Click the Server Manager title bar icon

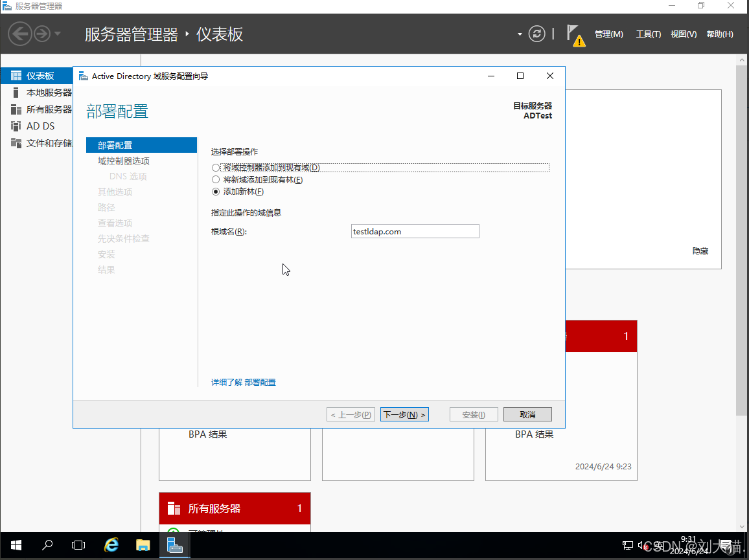point(6,6)
